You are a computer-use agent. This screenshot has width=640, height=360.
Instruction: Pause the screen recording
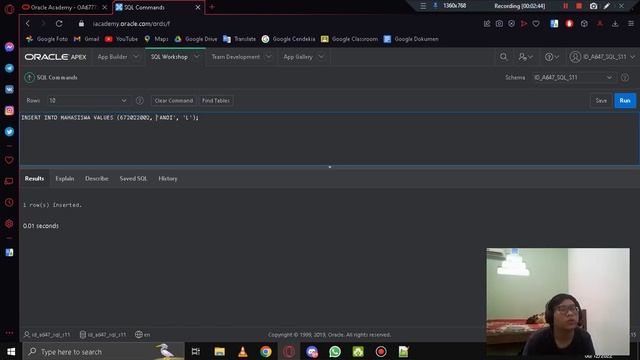point(566,6)
